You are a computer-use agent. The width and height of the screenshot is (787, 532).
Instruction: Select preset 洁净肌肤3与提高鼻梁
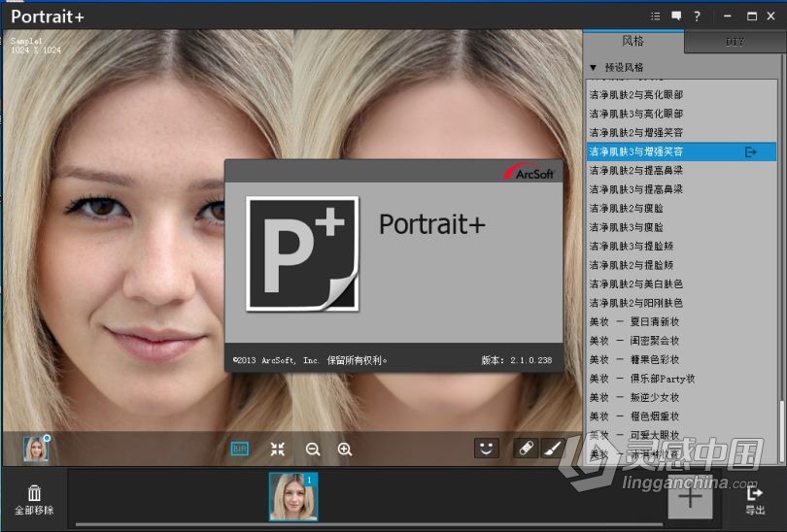tap(681, 189)
